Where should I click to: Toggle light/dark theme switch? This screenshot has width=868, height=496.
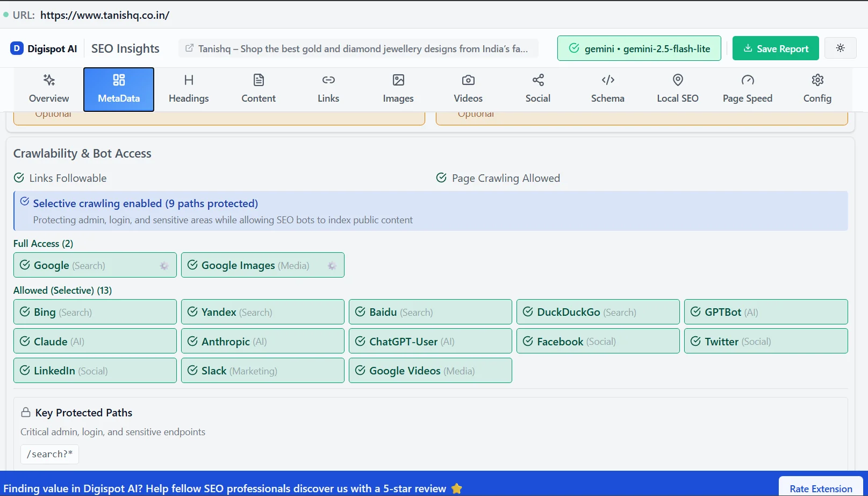[x=840, y=48]
